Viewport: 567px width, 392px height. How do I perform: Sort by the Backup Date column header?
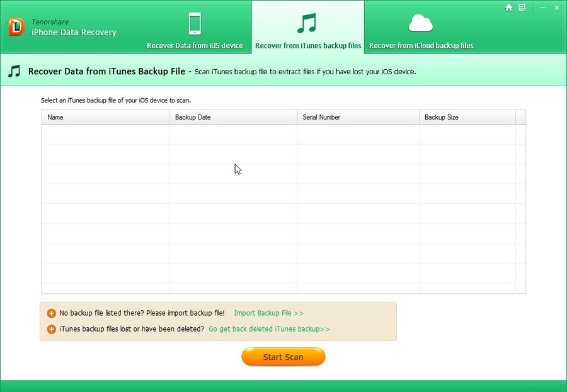[x=234, y=117]
